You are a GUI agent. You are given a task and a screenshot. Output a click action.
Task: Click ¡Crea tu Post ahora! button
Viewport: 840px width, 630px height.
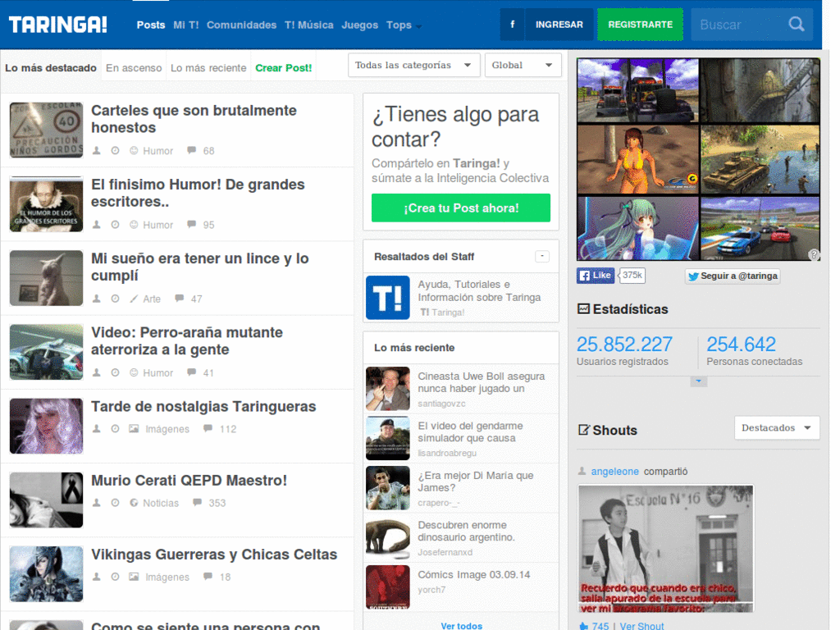pos(461,208)
